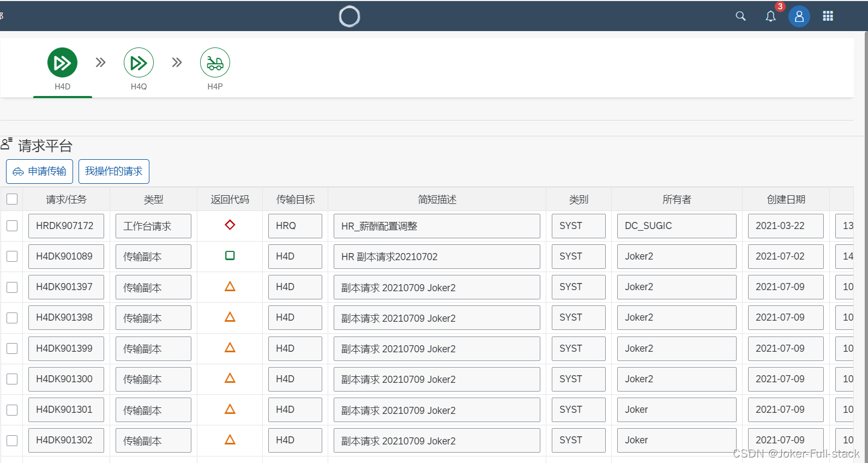Sort by 返回代码 column header
Viewport: 868px width, 463px height.
pyautogui.click(x=230, y=200)
